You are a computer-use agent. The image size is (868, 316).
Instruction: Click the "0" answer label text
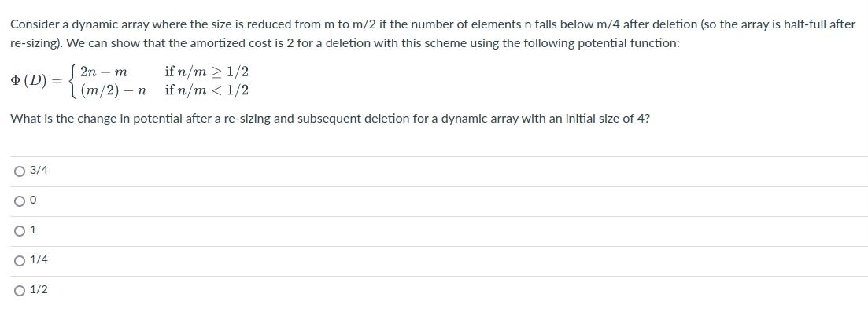(33, 201)
